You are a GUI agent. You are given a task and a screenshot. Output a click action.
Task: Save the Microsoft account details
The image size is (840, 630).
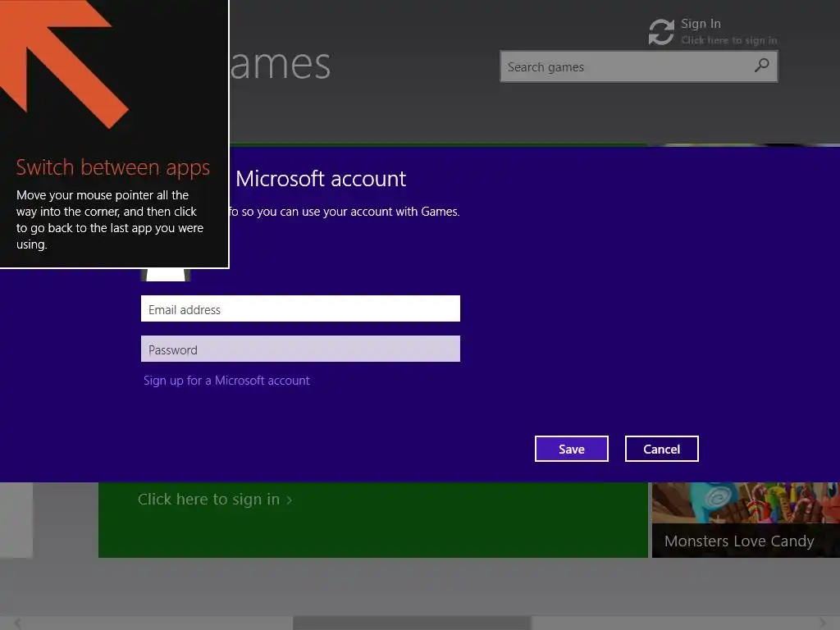tap(572, 449)
